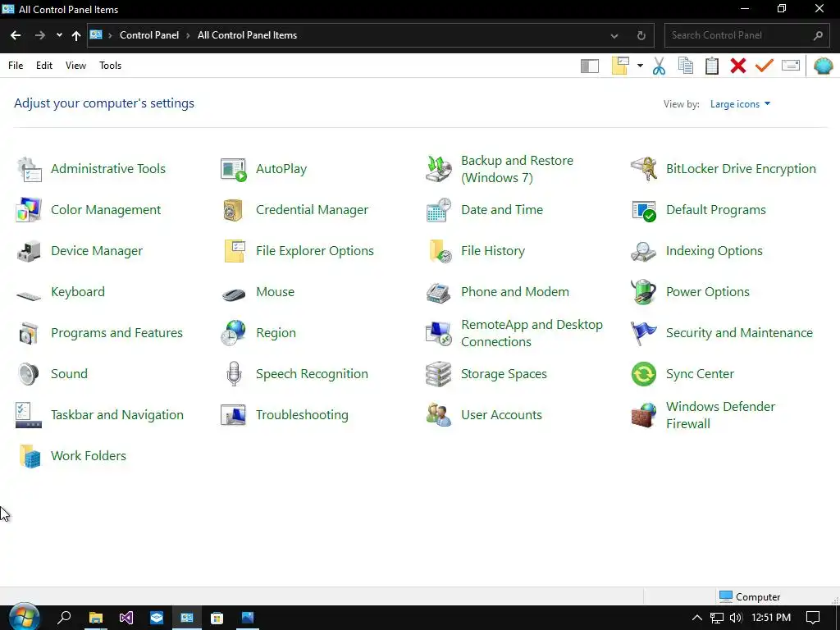
Task: Click the Region globe icon
Action: 234,333
